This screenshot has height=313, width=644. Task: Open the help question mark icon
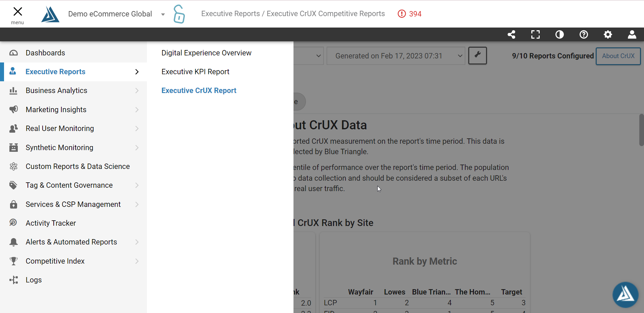pyautogui.click(x=584, y=35)
